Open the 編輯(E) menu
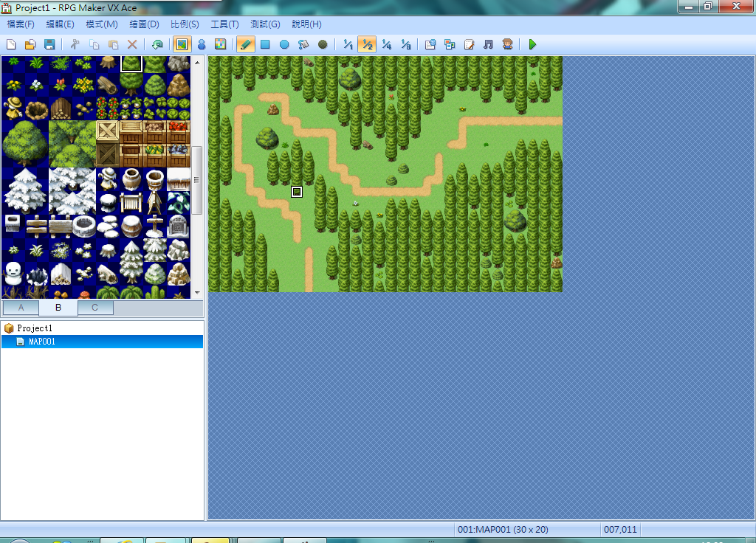The width and height of the screenshot is (756, 543). coord(61,24)
